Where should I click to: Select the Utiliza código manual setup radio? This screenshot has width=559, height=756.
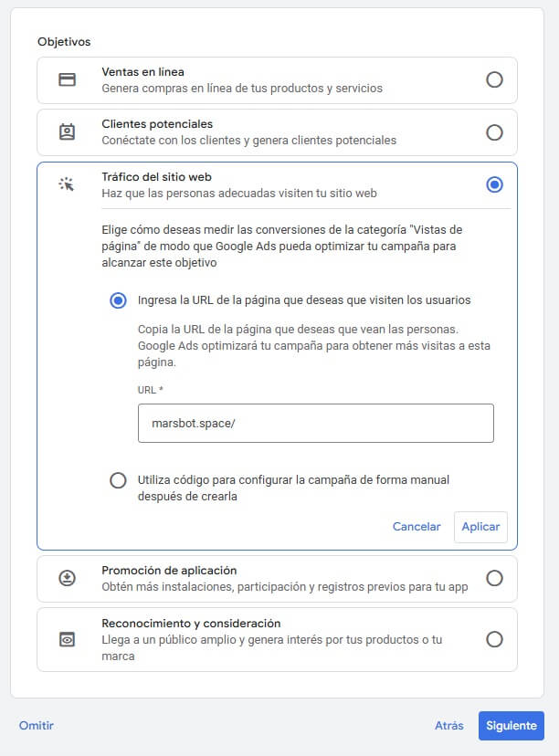(118, 480)
